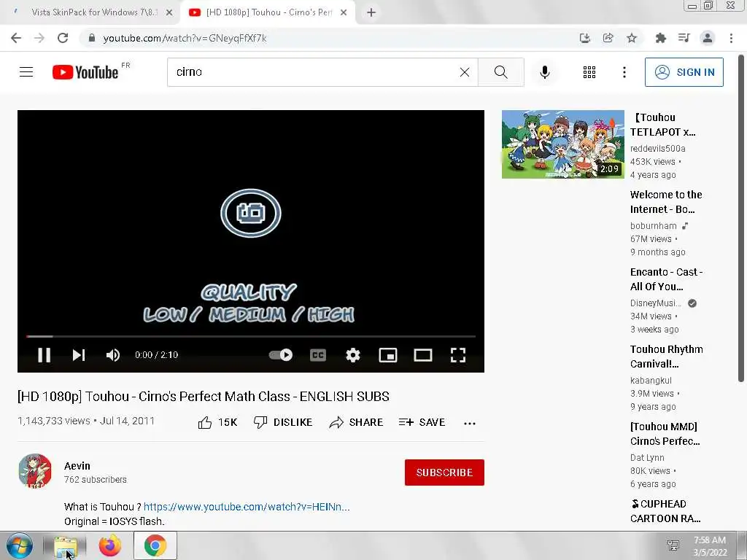This screenshot has width=747, height=560.
Task: Launch Firefox from the taskbar
Action: (110, 545)
